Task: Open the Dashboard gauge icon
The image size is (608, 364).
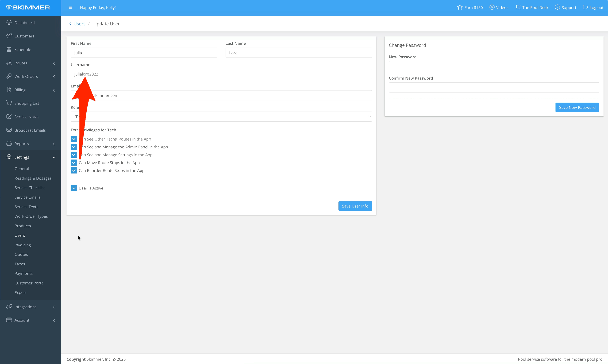Action: (x=9, y=22)
